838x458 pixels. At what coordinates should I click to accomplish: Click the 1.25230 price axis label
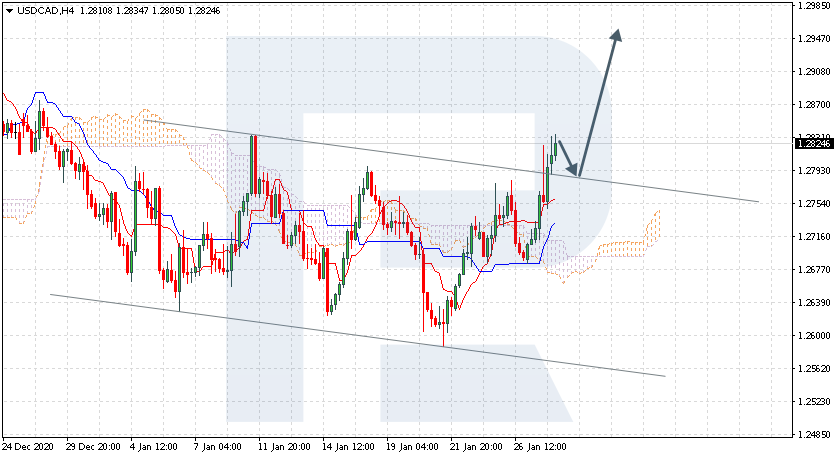(x=814, y=401)
